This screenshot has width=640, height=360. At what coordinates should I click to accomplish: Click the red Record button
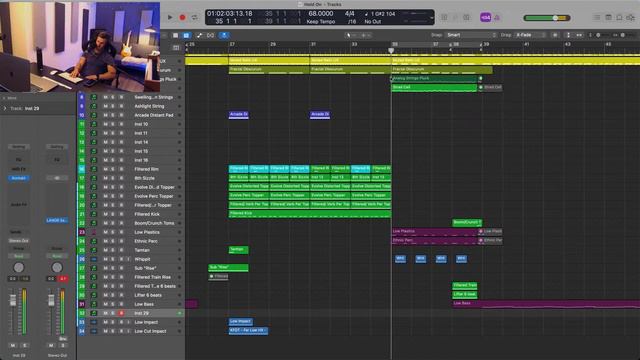(x=182, y=18)
